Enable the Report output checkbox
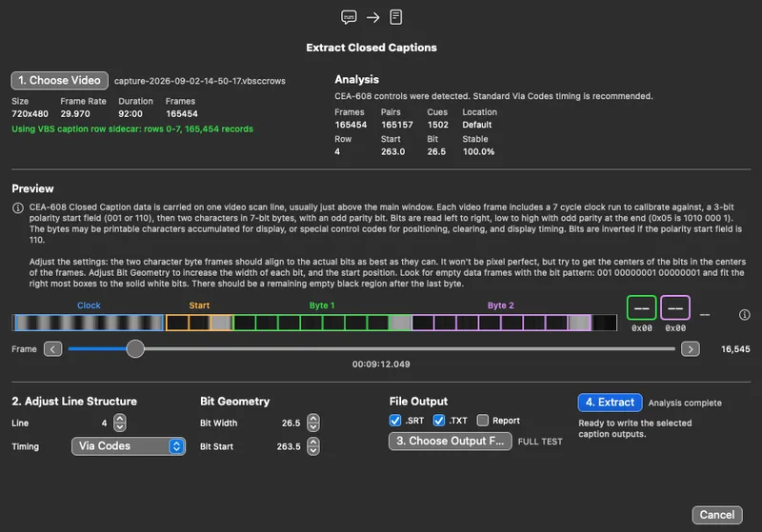Viewport: 762px width, 532px height. (483, 421)
